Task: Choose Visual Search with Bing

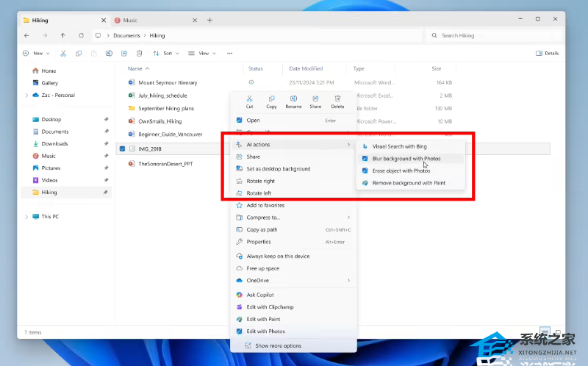Action: pos(399,147)
